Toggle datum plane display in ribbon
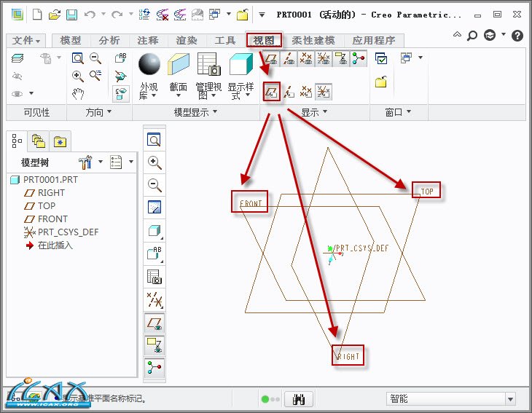532x413 pixels. coord(271,58)
